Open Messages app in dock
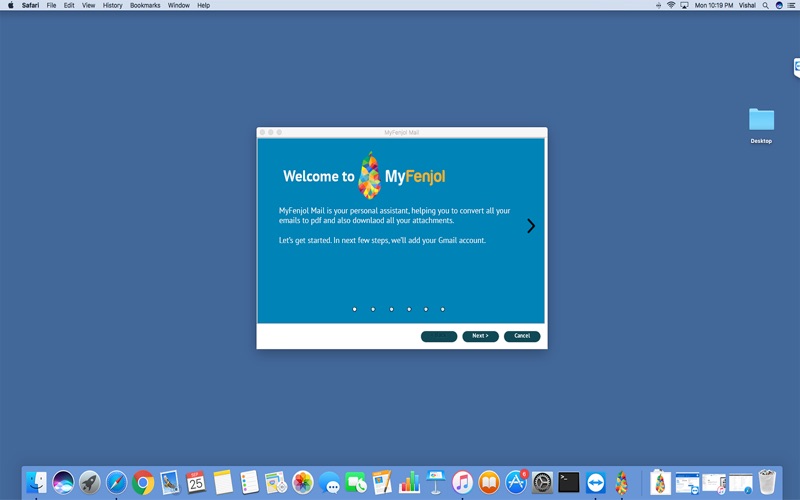Image resolution: width=800 pixels, height=500 pixels. 329,482
